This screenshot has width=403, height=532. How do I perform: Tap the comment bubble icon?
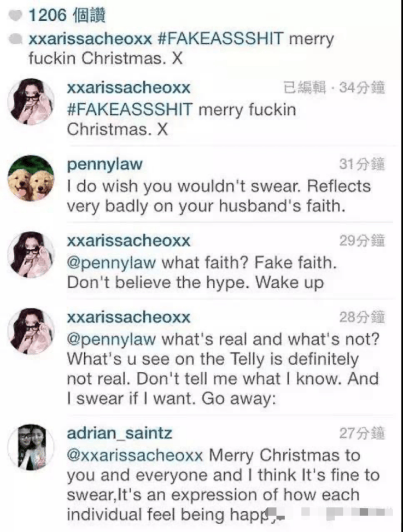click(x=16, y=39)
